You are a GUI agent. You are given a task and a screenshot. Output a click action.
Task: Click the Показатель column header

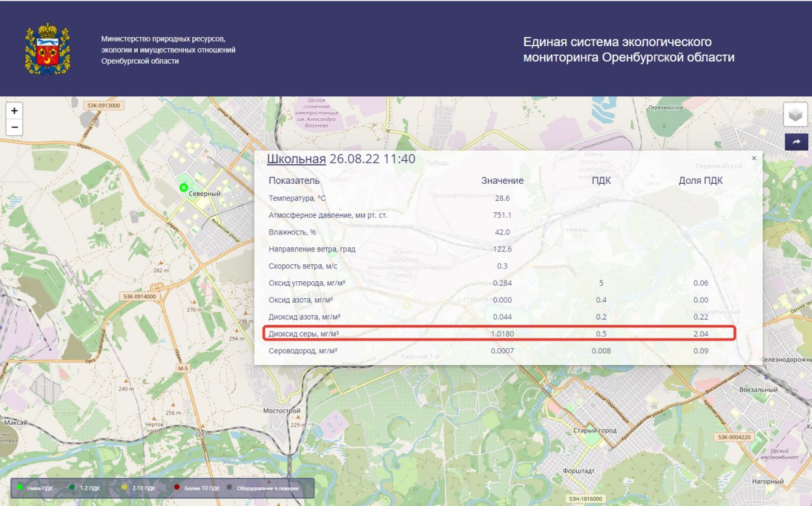coord(294,181)
